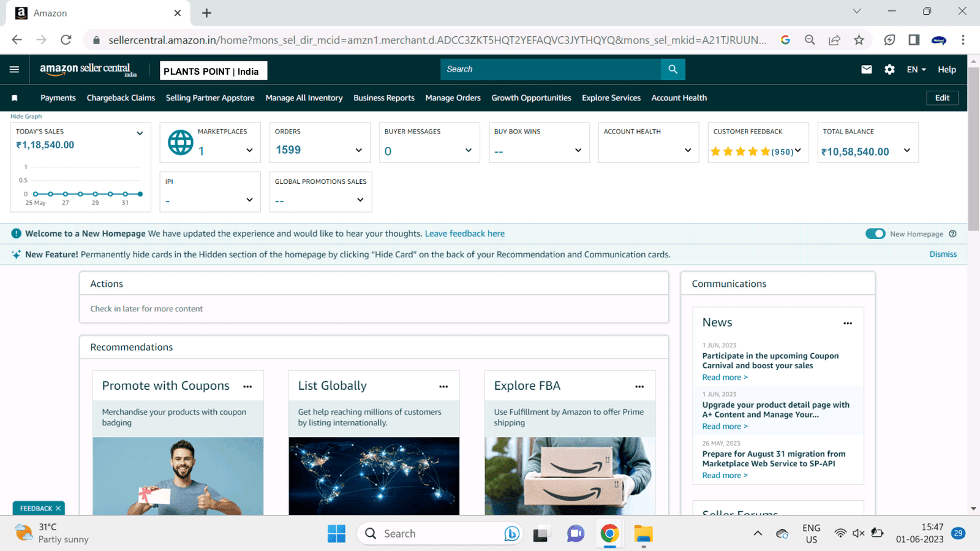Click the PLANTS POINT India account switcher

213,71
